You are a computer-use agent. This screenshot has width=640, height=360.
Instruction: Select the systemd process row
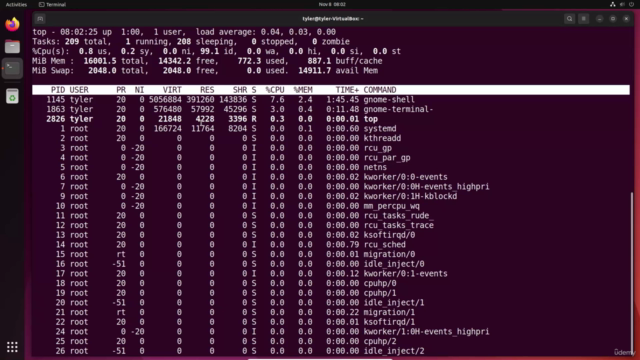[331, 129]
